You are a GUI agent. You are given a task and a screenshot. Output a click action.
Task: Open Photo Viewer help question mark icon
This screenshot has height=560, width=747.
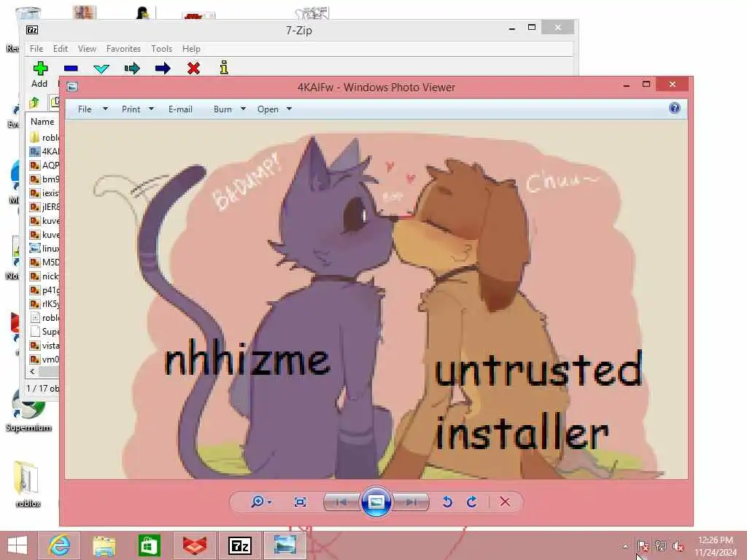pos(675,108)
